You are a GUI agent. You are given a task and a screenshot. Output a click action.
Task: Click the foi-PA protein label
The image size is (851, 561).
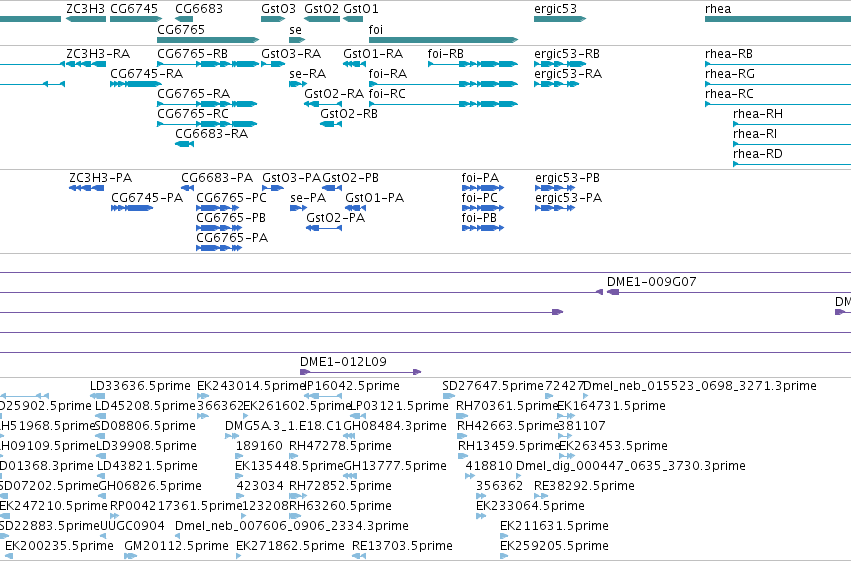point(480,178)
